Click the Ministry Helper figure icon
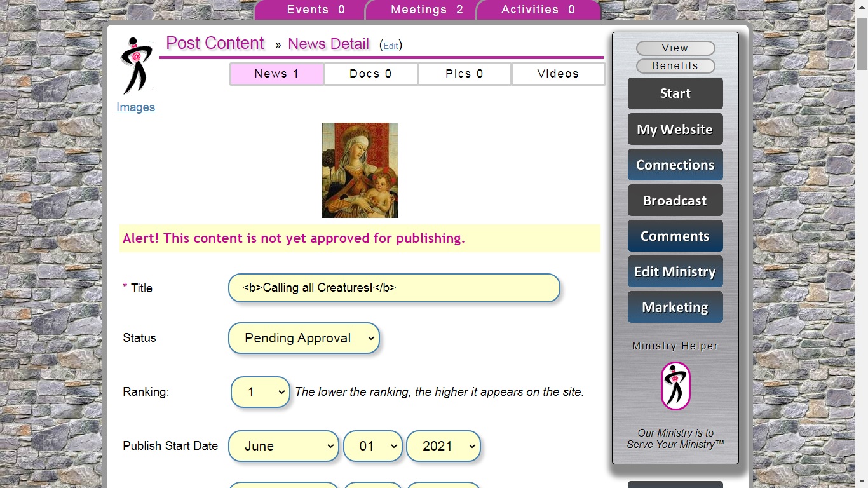Image resolution: width=868 pixels, height=488 pixels. pos(675,386)
